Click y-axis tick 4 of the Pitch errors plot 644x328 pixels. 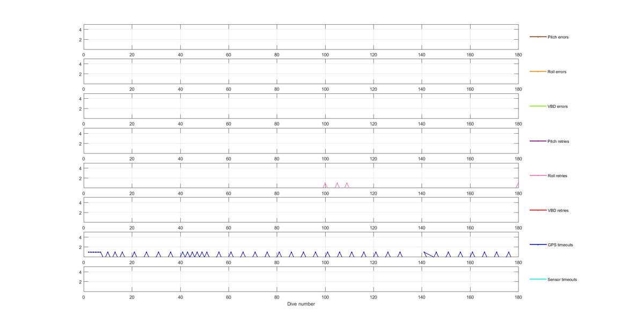(x=80, y=30)
